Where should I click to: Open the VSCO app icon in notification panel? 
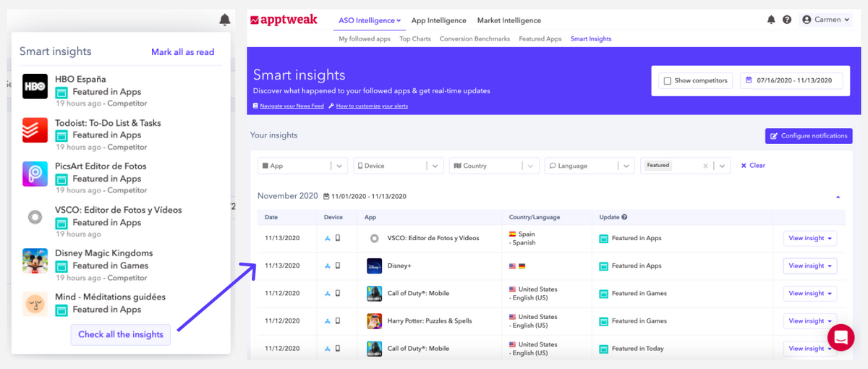[35, 217]
